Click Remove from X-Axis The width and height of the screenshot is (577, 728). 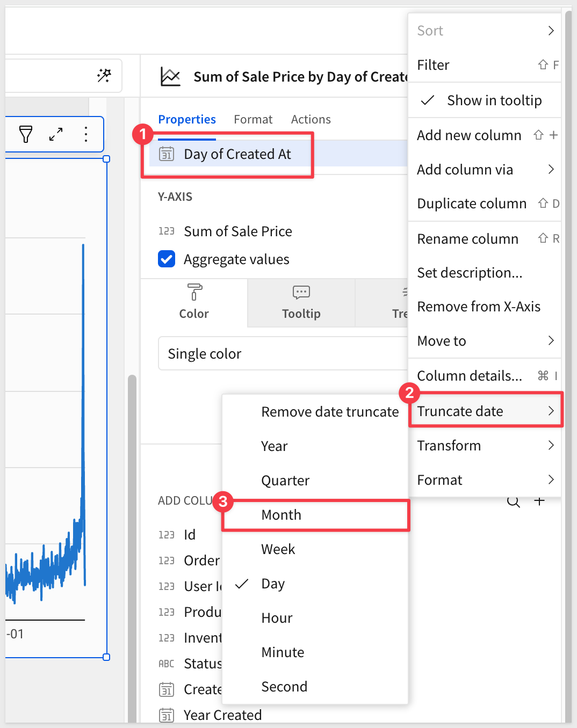[479, 307]
